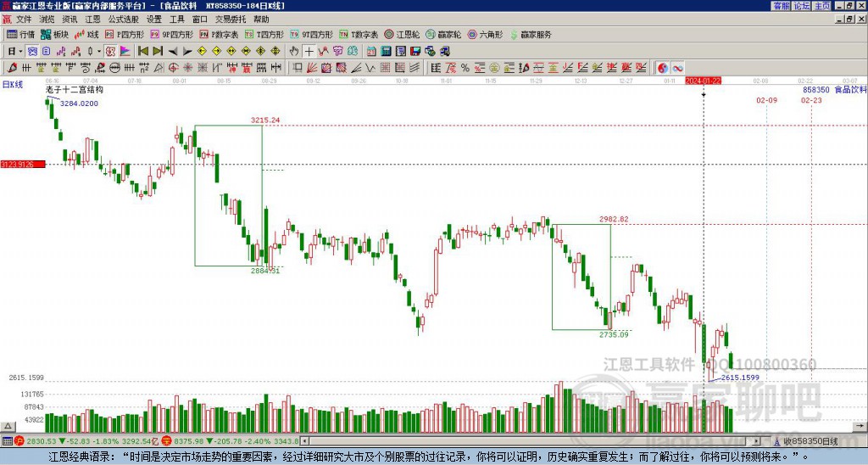
Task: Open the 江恩 menu
Action: pyautogui.click(x=92, y=20)
